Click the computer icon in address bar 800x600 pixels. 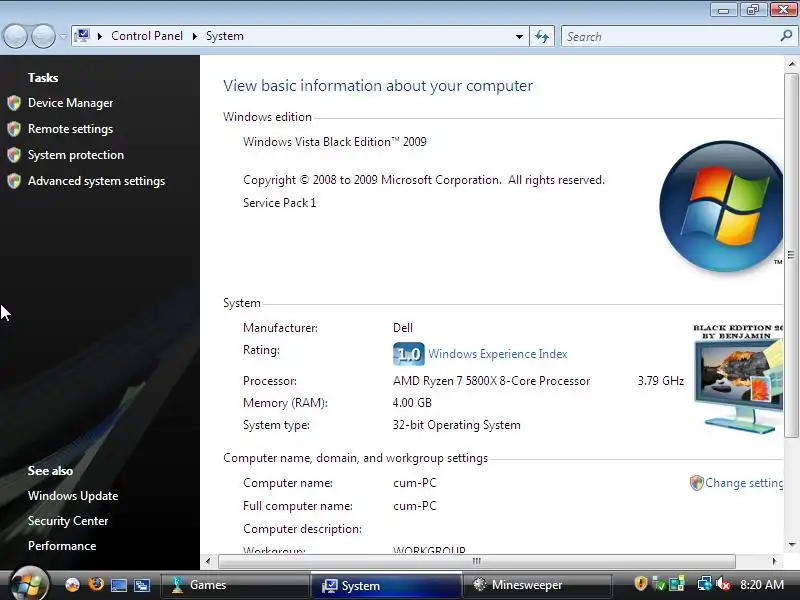tap(82, 36)
